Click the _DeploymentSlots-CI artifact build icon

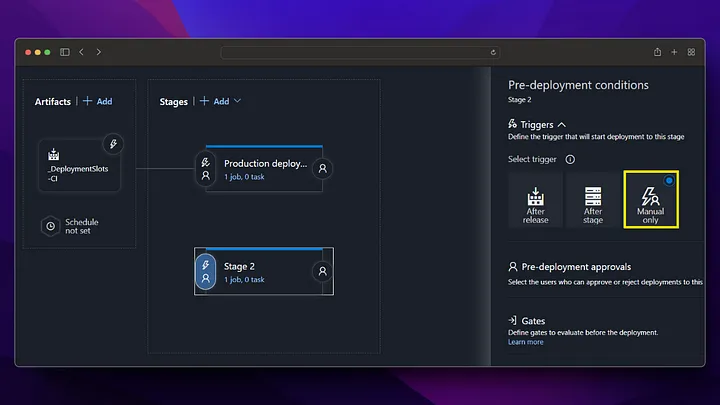coord(54,155)
